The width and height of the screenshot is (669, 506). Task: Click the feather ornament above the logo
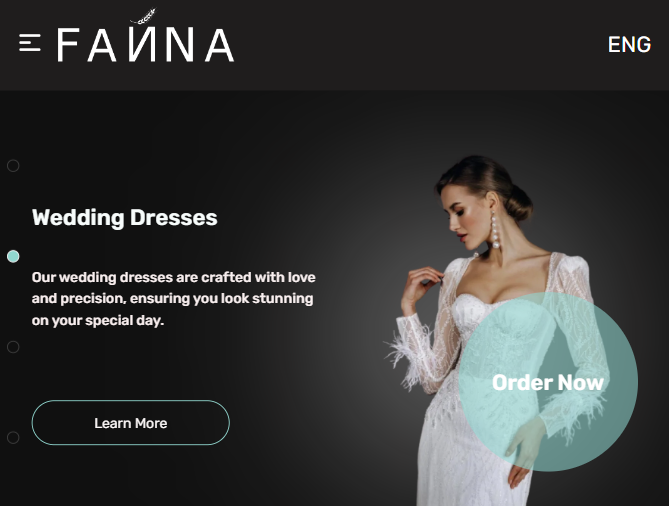(x=143, y=17)
